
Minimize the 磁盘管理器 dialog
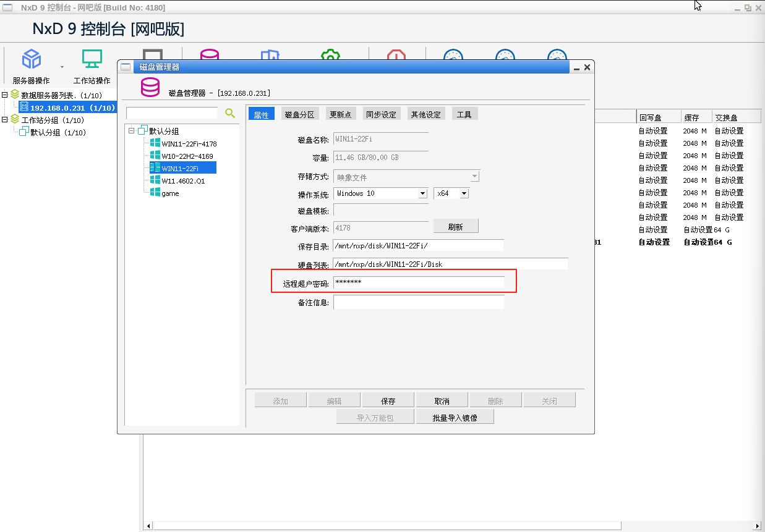(576, 67)
